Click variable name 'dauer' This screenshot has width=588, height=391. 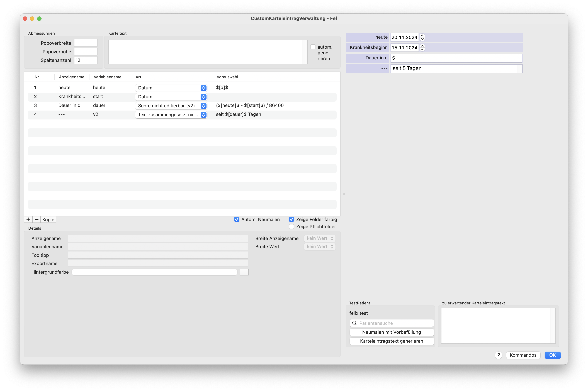tap(99, 106)
